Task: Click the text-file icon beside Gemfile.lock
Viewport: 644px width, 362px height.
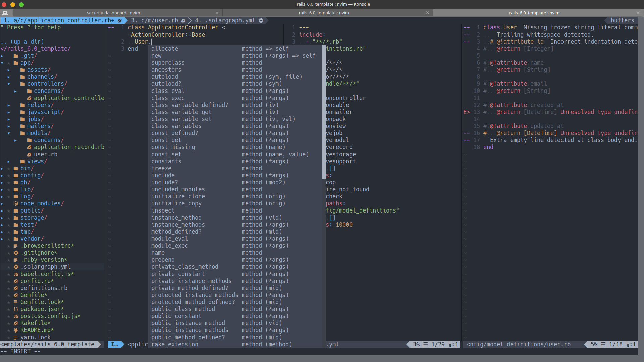Action: (x=16, y=302)
